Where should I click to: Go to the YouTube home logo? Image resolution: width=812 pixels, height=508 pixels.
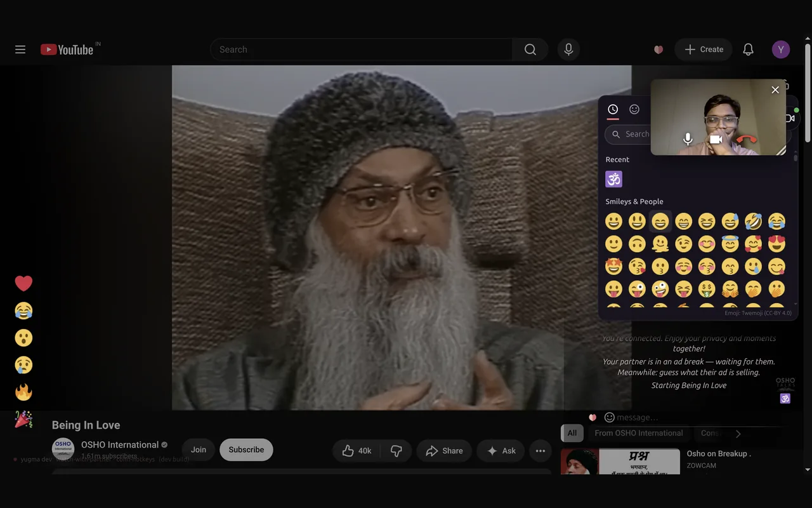(67, 50)
